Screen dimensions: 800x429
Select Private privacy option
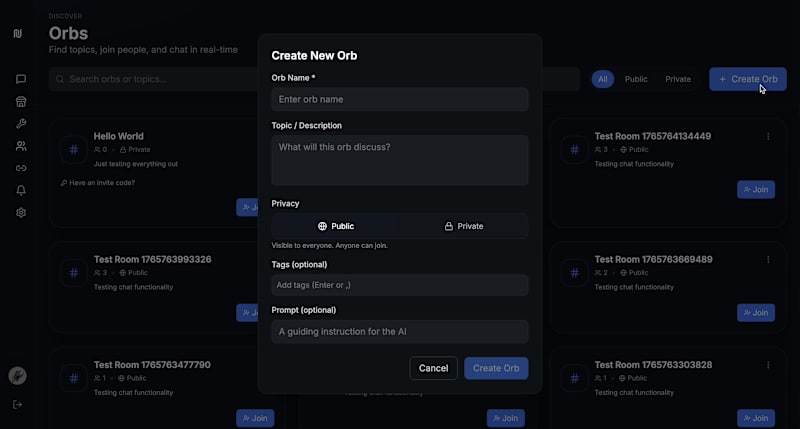463,226
